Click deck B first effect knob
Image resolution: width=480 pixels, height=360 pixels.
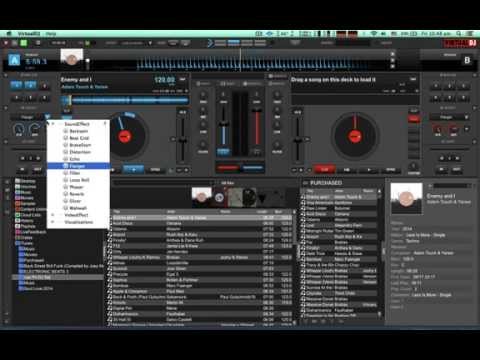tap(438, 129)
